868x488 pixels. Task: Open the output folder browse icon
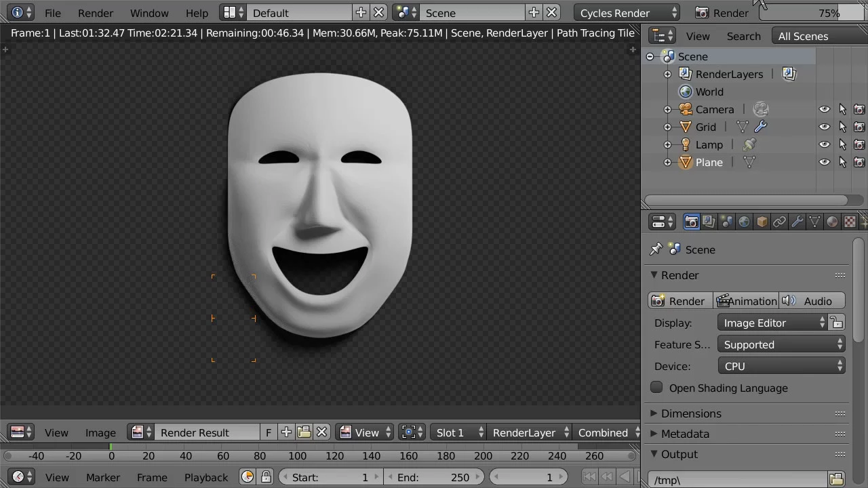tap(836, 480)
